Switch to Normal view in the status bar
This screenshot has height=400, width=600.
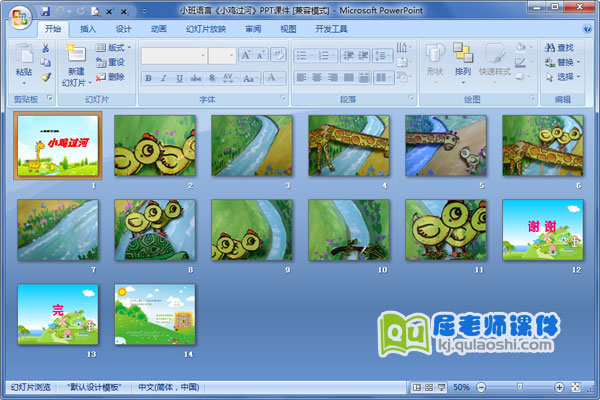(x=416, y=387)
